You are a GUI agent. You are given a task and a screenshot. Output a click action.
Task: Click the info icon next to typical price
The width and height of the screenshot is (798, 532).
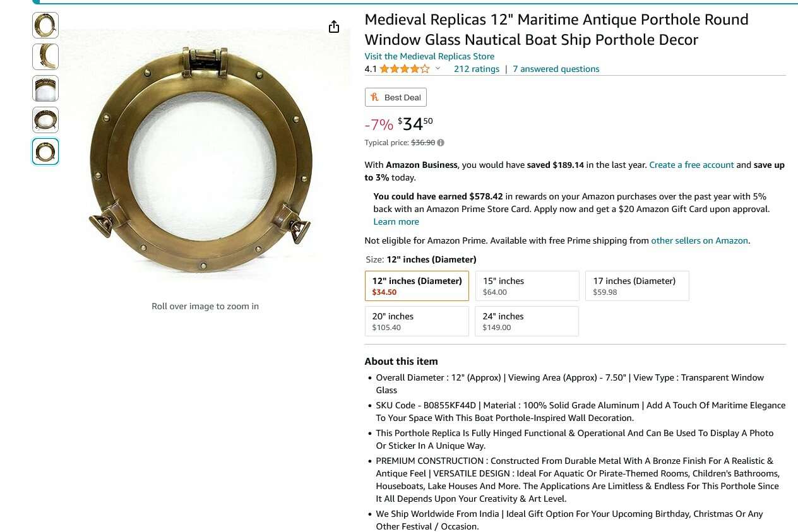[440, 143]
